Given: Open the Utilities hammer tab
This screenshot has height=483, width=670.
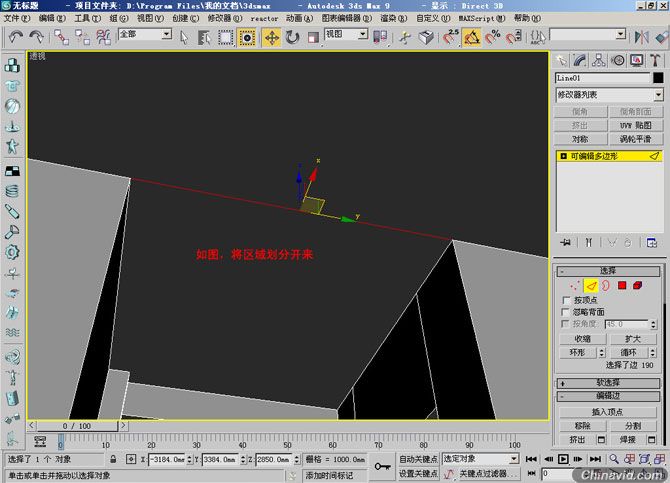Looking at the screenshot, I should click(x=655, y=60).
